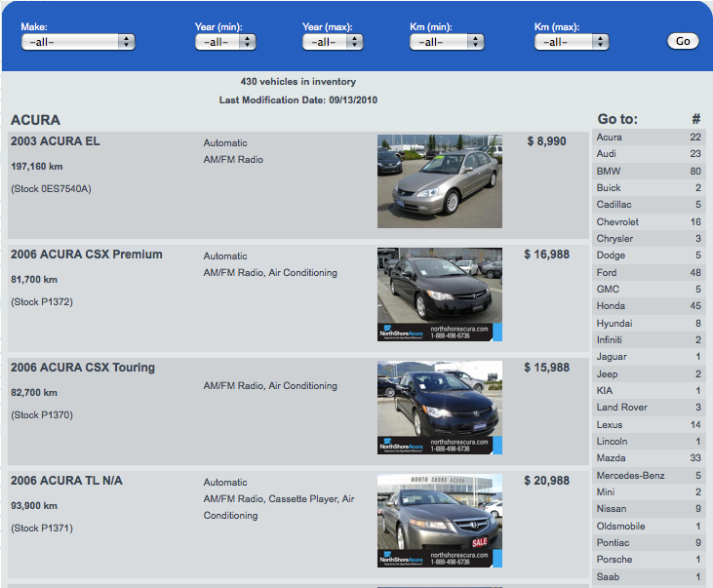The width and height of the screenshot is (713, 588).
Task: Click the Stock P1372 text
Action: coord(42,302)
